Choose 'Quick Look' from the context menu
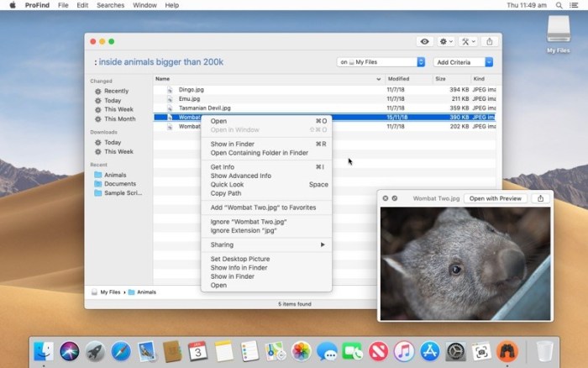This screenshot has width=588, height=368. 227,184
